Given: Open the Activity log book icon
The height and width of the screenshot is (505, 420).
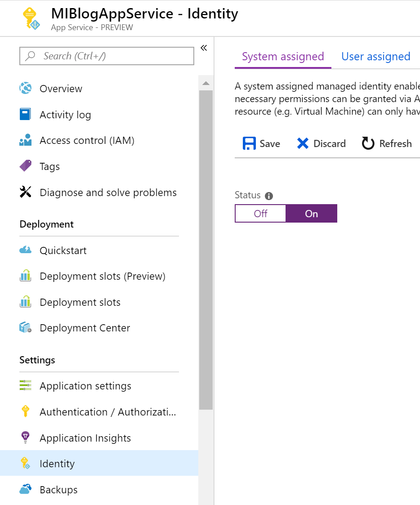Looking at the screenshot, I should click(x=26, y=114).
